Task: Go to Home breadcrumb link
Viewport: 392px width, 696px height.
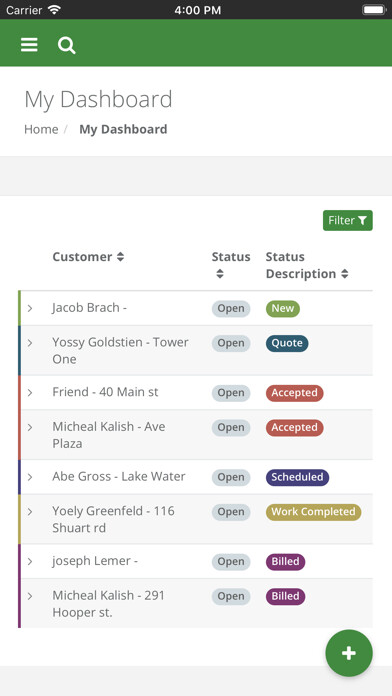Action: [x=41, y=129]
